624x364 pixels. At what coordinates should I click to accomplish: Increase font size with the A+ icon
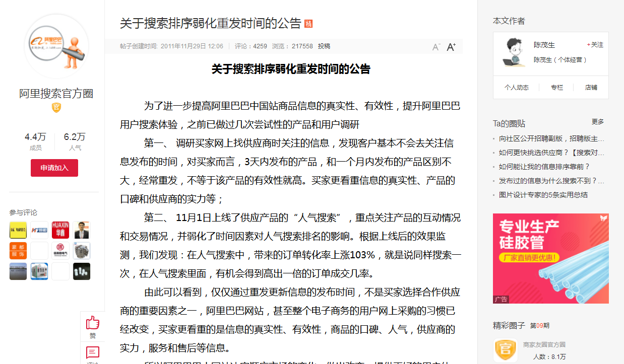point(451,47)
